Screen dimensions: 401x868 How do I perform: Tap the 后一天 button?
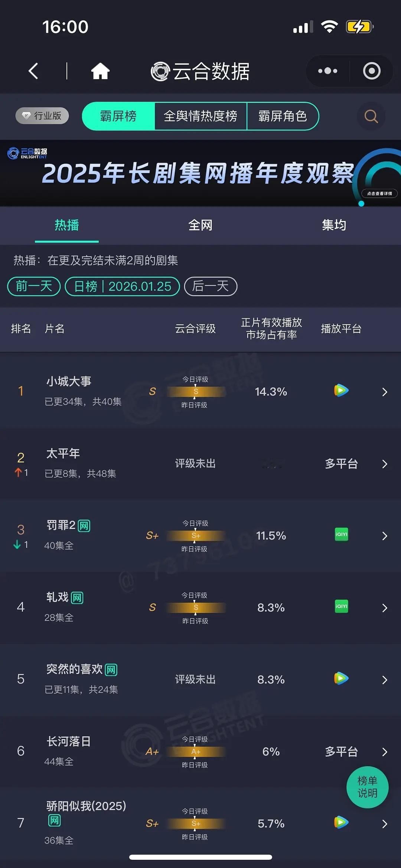(x=210, y=286)
